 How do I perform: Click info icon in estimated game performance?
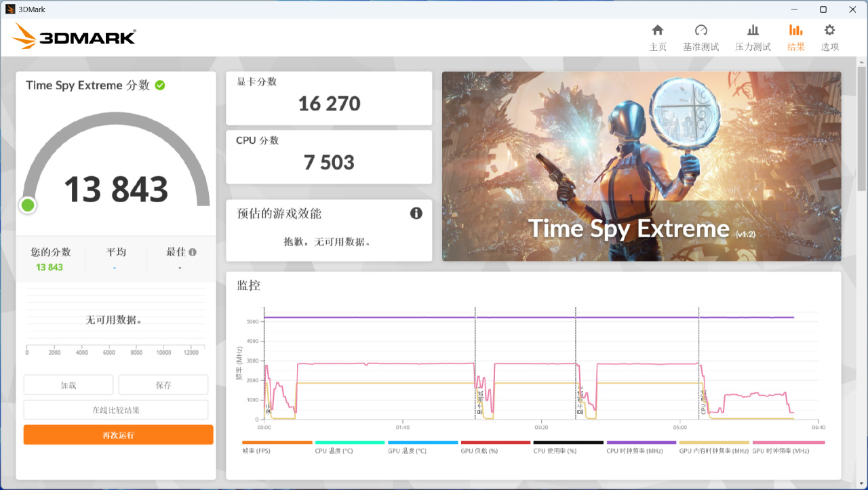click(x=416, y=213)
